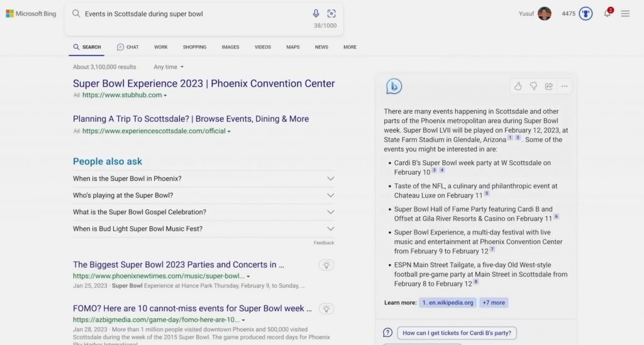Open citation 8 after ESPN Main Street Tailgate
The image size is (644, 345).
[476, 282]
